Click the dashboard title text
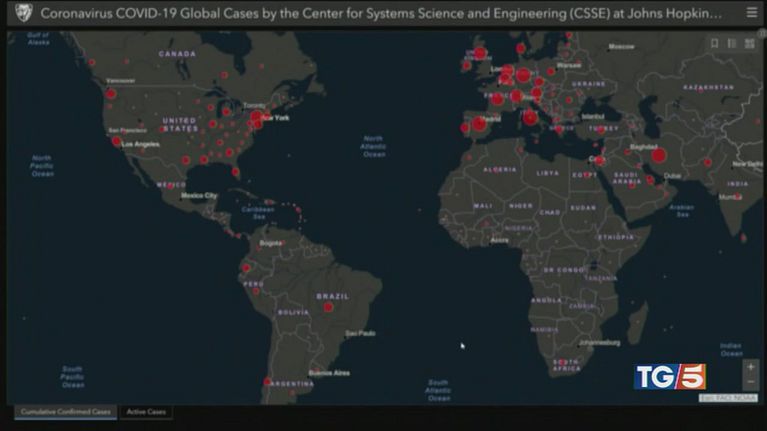Screen dimensions: 767x431 (380, 14)
